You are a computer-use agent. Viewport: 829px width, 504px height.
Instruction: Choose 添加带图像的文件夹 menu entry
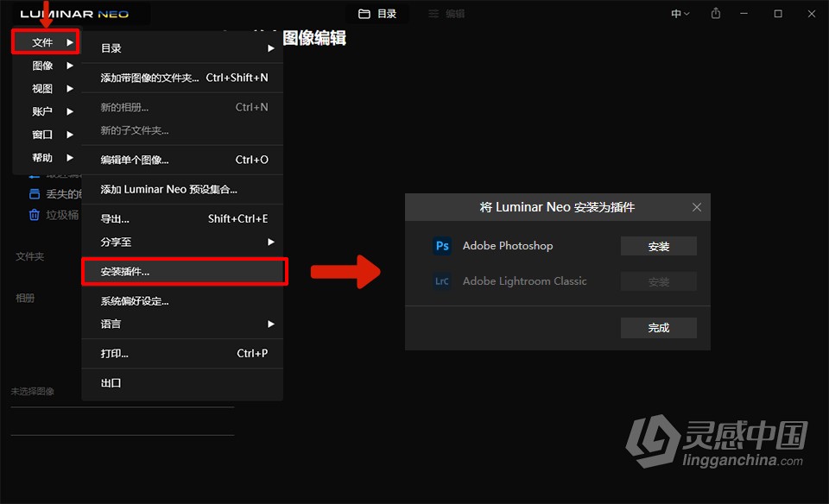pos(182,78)
